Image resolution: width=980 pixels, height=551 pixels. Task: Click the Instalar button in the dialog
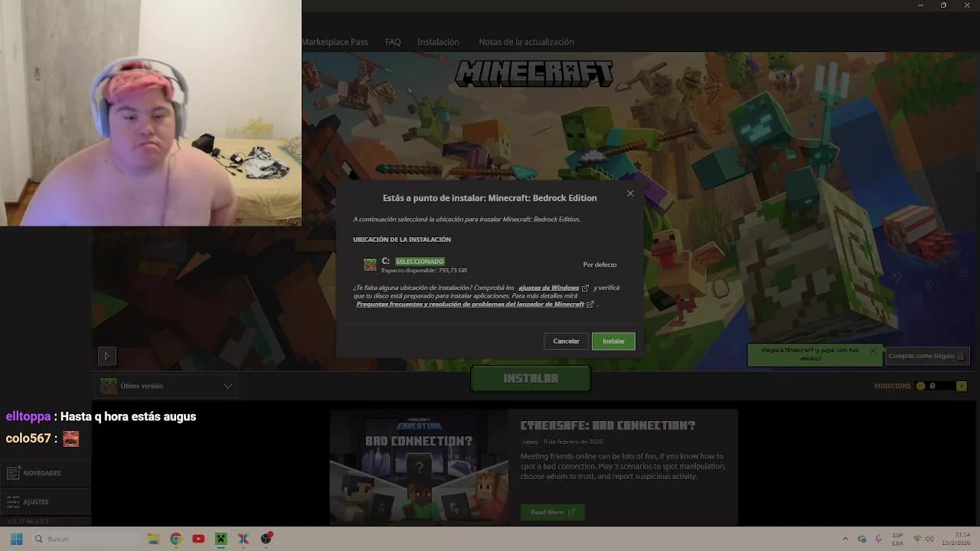coord(613,341)
